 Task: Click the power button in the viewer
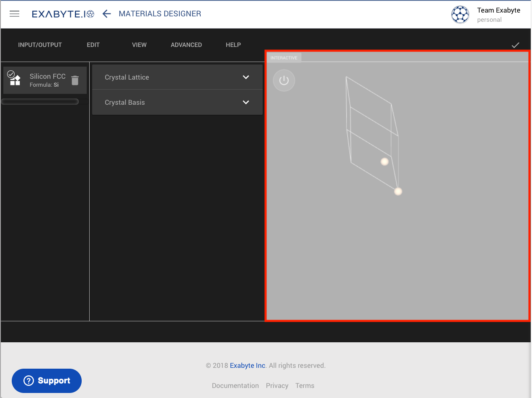[284, 80]
